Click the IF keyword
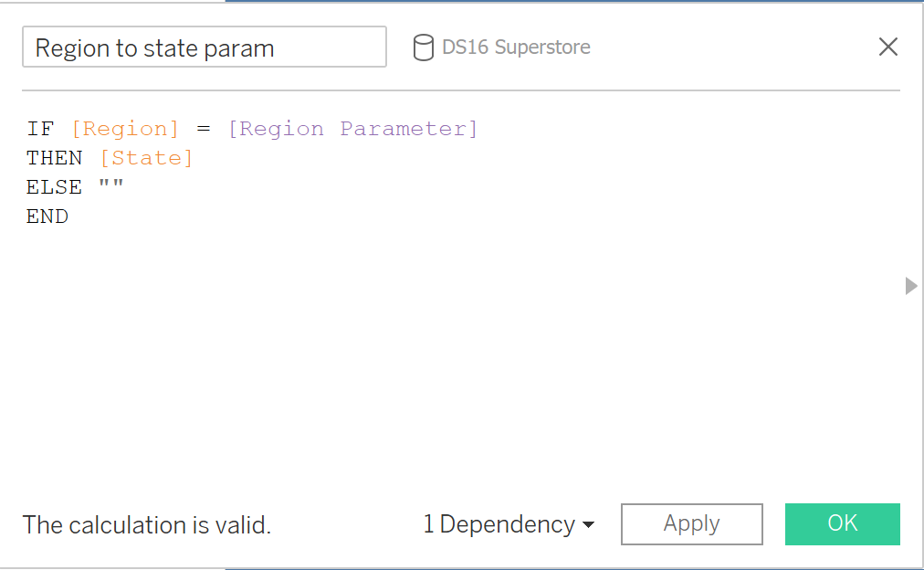The image size is (924, 570). click(41, 129)
